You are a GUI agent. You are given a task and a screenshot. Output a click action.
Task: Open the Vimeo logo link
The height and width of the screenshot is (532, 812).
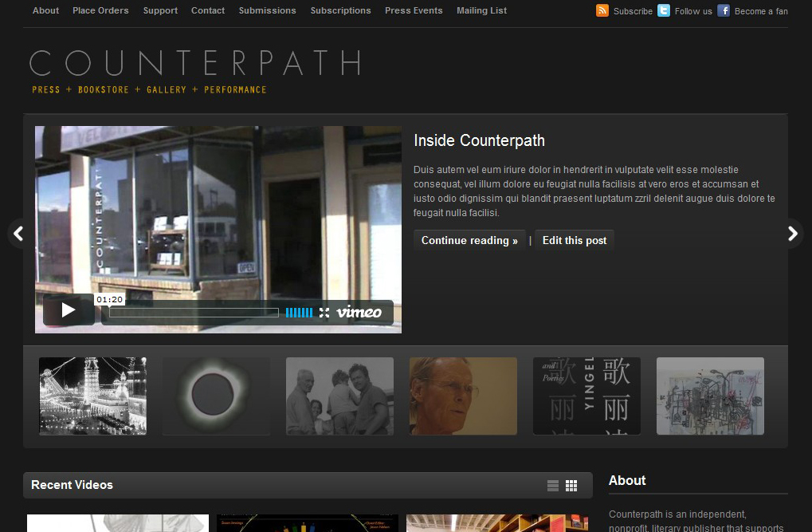359,312
